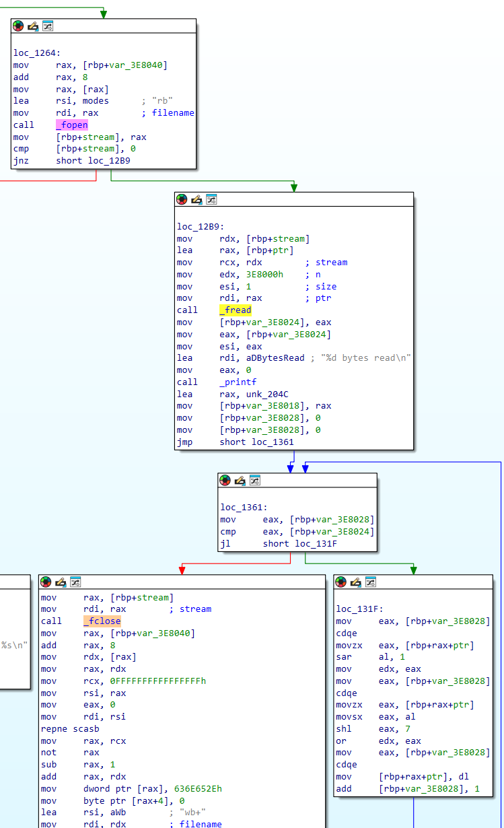Viewport: 504px width, 828px height.
Task: Click 'lea rax, [rbp+ptr]' line in loc_12B9
Action: point(235,251)
